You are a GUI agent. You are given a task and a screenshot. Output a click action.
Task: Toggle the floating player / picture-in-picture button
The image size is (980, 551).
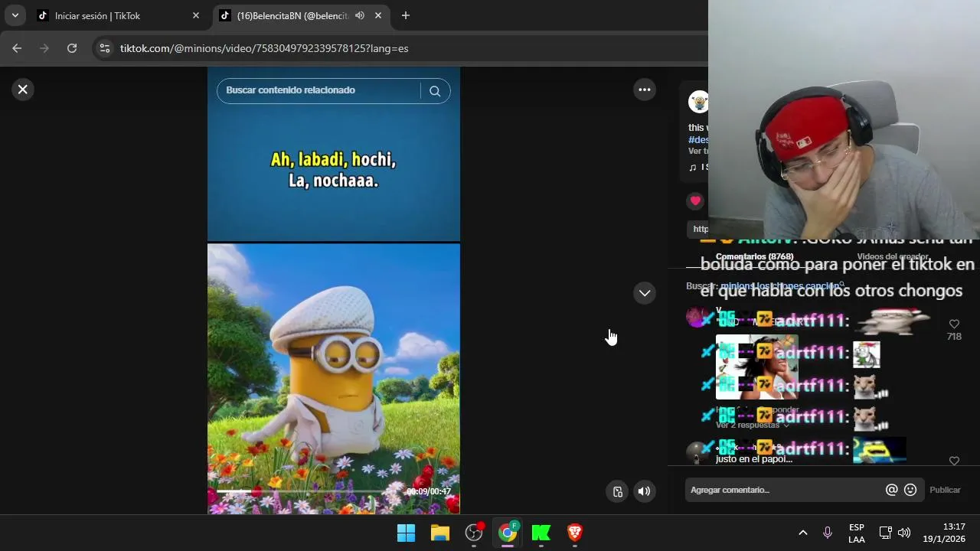tap(618, 491)
